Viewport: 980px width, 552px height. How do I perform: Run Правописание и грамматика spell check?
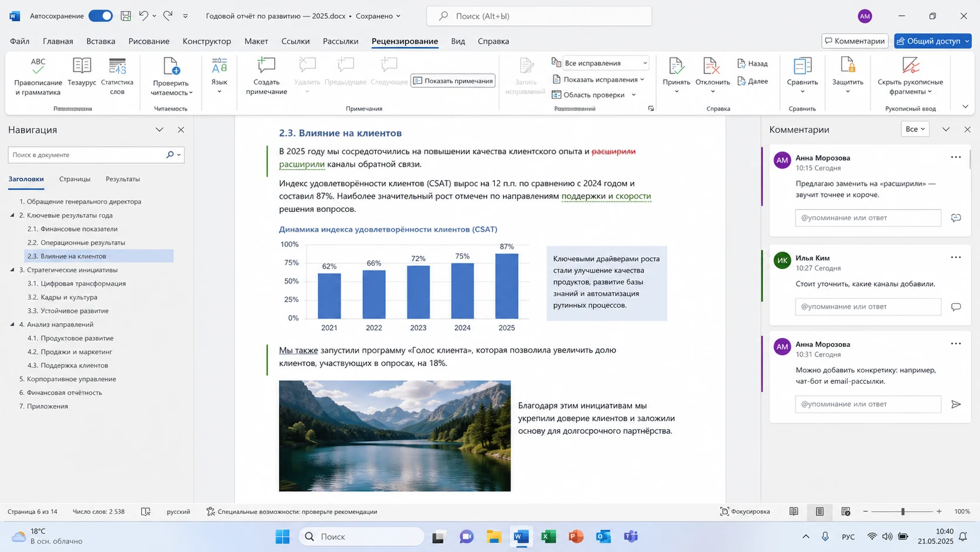tap(38, 76)
